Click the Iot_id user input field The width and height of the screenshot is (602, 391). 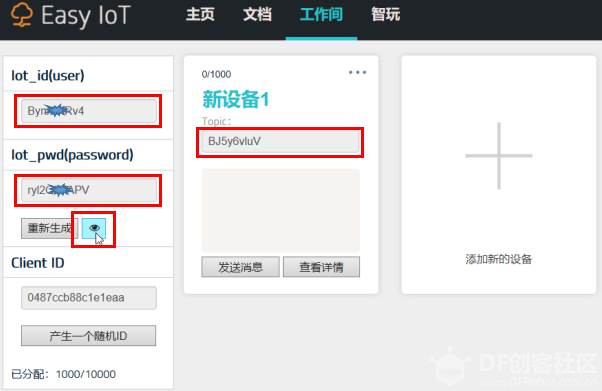89,111
